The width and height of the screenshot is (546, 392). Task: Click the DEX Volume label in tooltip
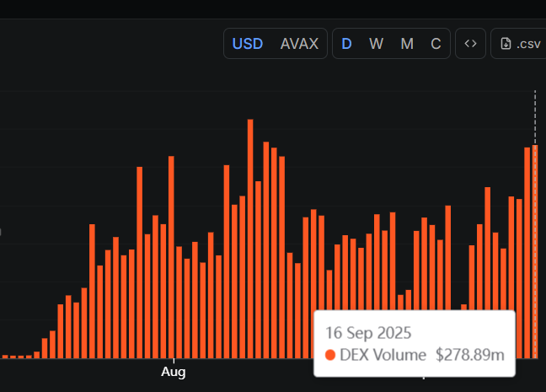pos(383,355)
